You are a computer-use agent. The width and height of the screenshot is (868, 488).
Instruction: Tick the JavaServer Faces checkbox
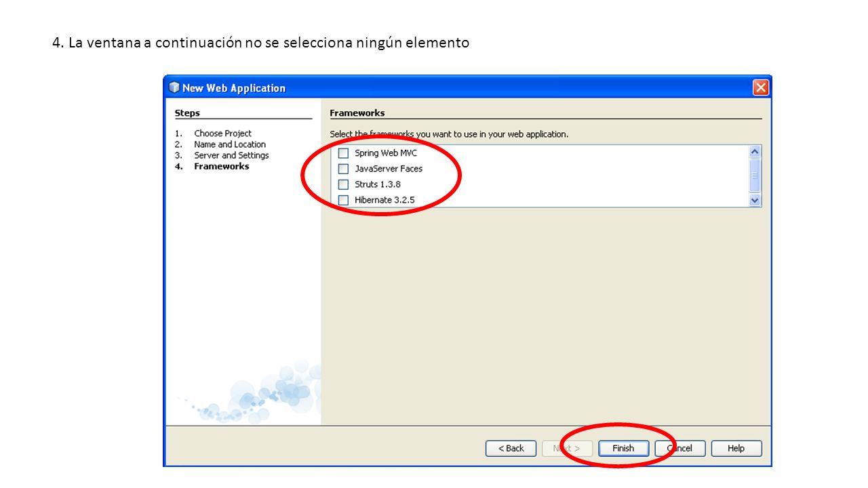click(343, 169)
